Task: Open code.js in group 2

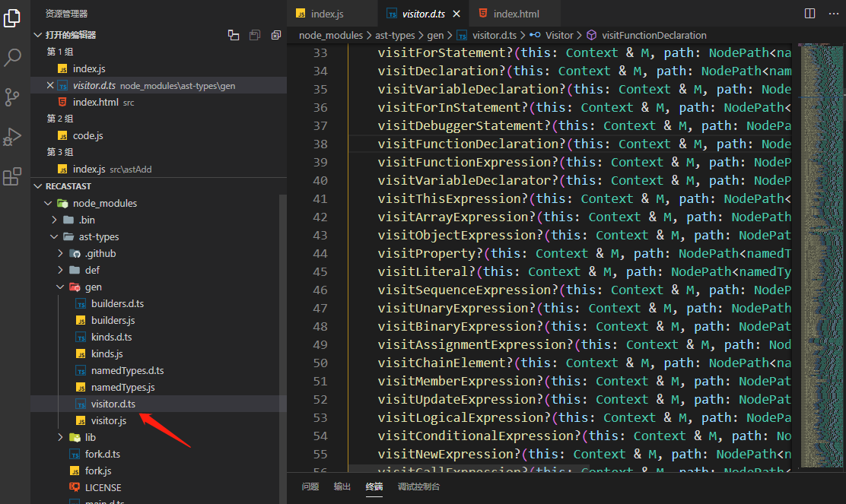Action: (x=158, y=135)
